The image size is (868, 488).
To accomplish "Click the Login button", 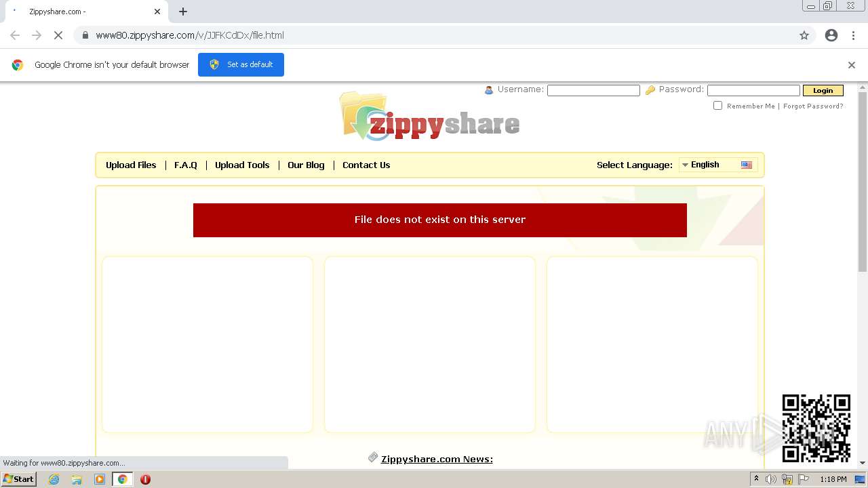I will [x=823, y=90].
